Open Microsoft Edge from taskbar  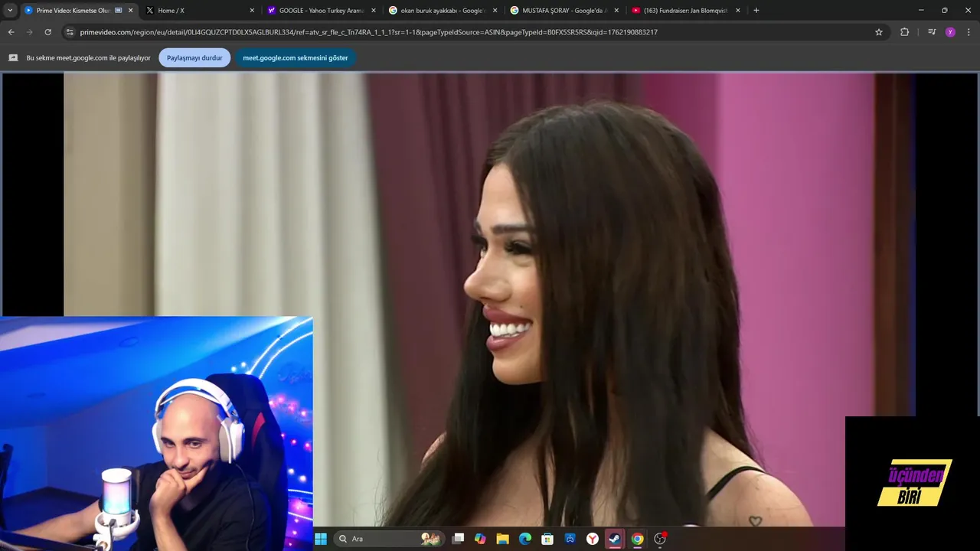525,539
